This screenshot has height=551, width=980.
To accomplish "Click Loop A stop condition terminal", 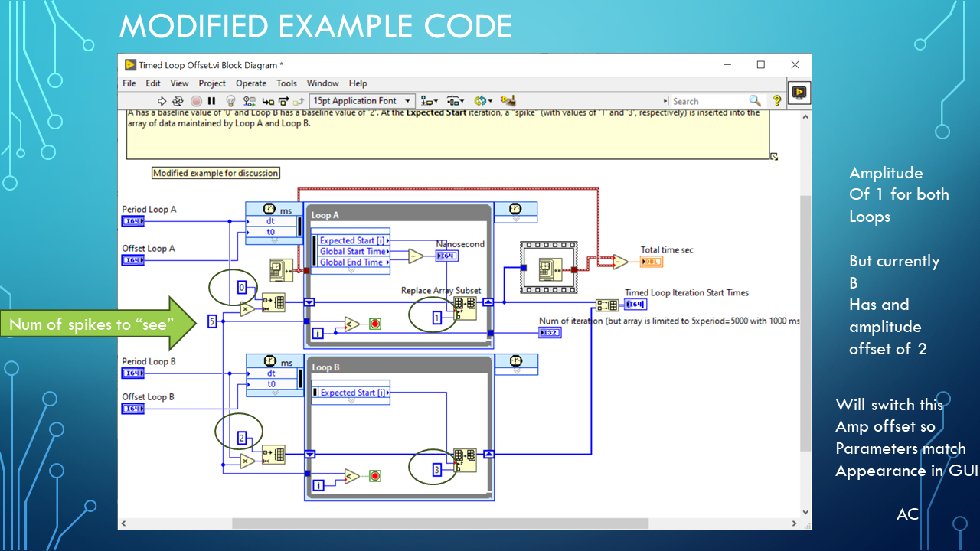I will 375,324.
